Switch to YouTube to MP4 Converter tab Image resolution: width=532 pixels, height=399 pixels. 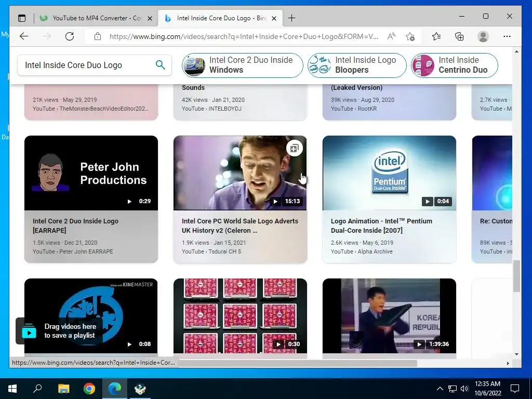[x=96, y=18]
